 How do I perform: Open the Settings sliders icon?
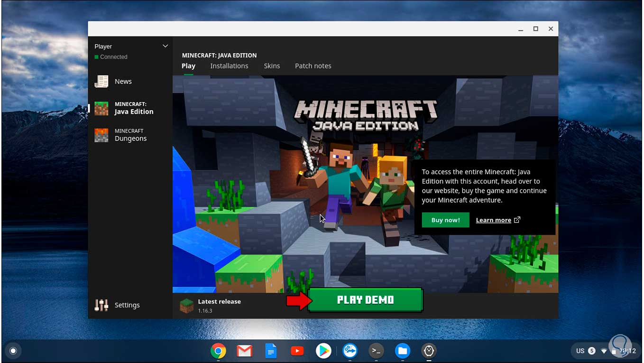point(101,305)
